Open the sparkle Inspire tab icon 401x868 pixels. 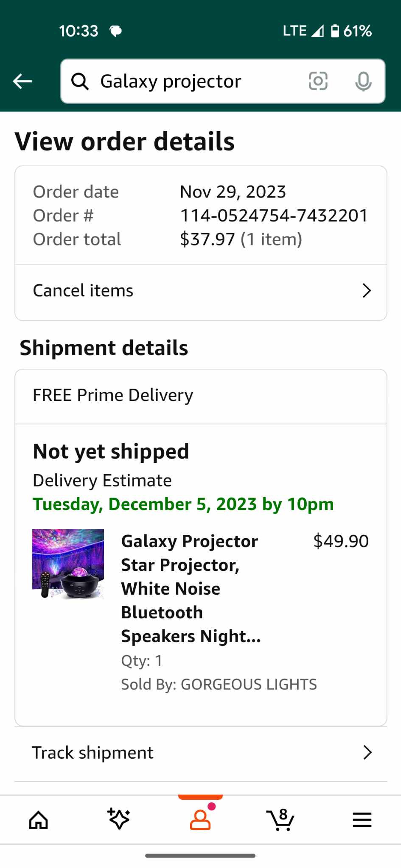tap(119, 819)
